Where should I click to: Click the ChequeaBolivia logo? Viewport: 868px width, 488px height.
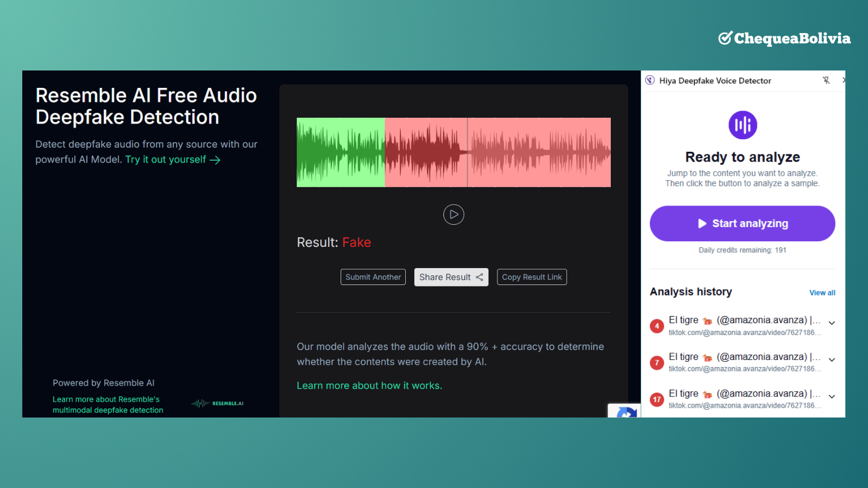pos(784,38)
